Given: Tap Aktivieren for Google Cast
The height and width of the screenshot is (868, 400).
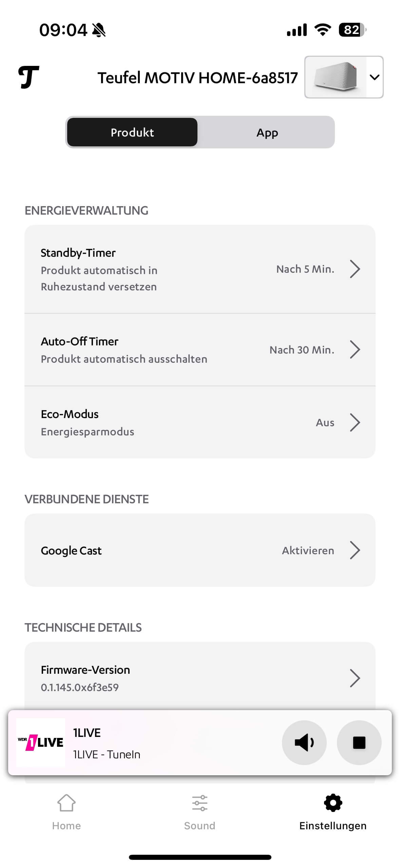Looking at the screenshot, I should 308,550.
